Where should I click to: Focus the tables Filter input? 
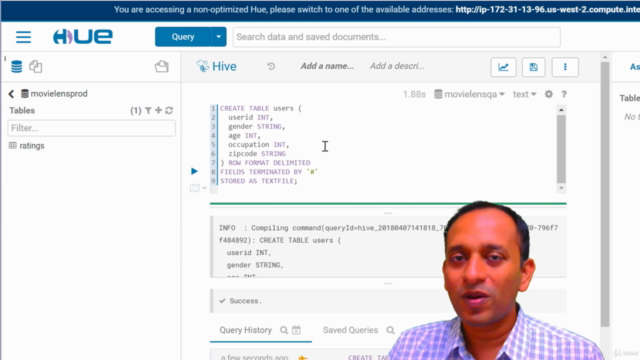point(91,128)
